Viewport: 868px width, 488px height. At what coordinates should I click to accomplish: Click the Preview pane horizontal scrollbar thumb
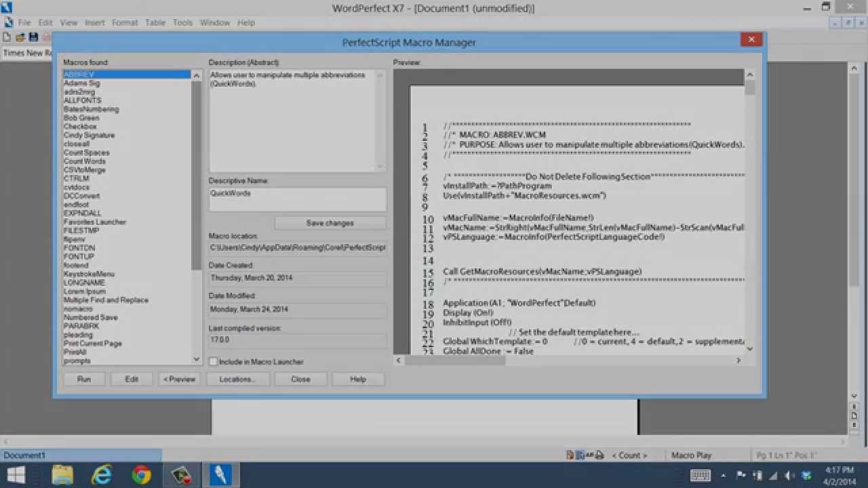456,361
